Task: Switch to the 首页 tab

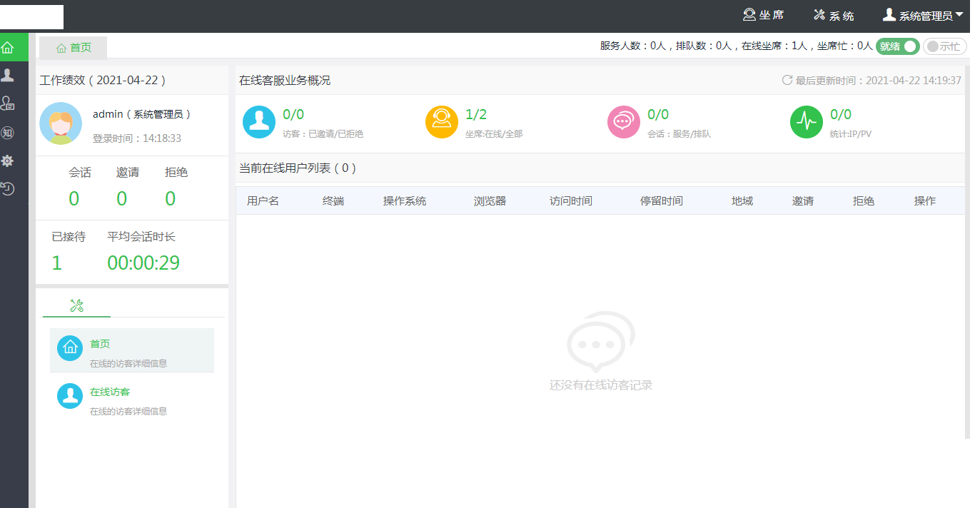Action: click(x=74, y=48)
